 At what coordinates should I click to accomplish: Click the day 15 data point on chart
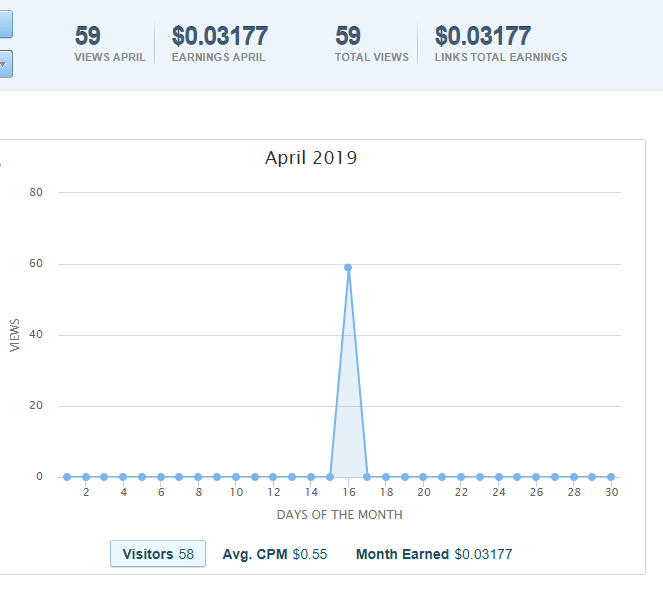pos(330,477)
